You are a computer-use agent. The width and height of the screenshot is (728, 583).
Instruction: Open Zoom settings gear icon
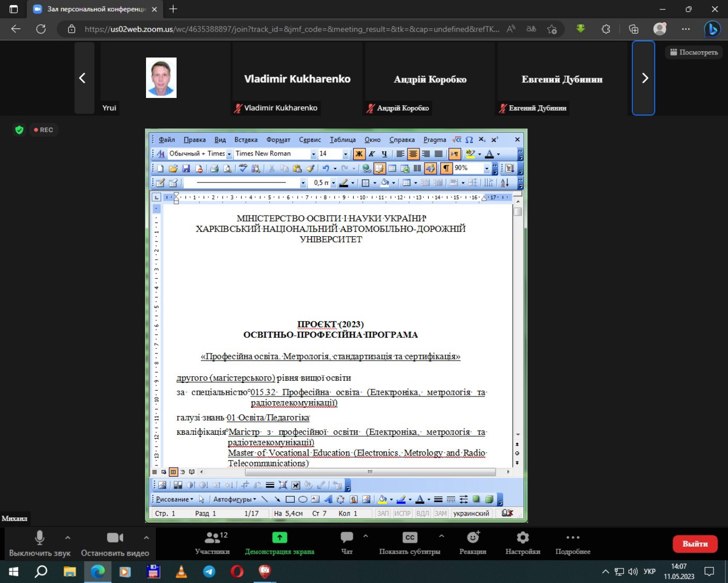click(522, 537)
